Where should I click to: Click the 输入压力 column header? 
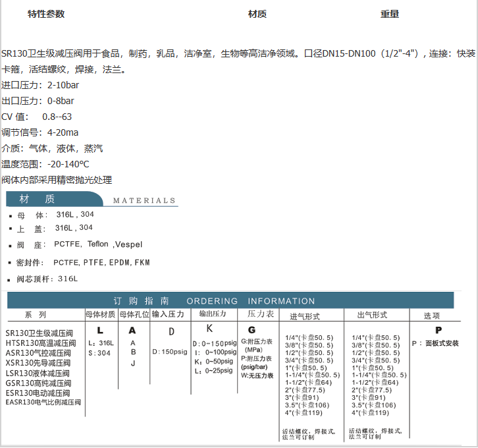click(168, 314)
